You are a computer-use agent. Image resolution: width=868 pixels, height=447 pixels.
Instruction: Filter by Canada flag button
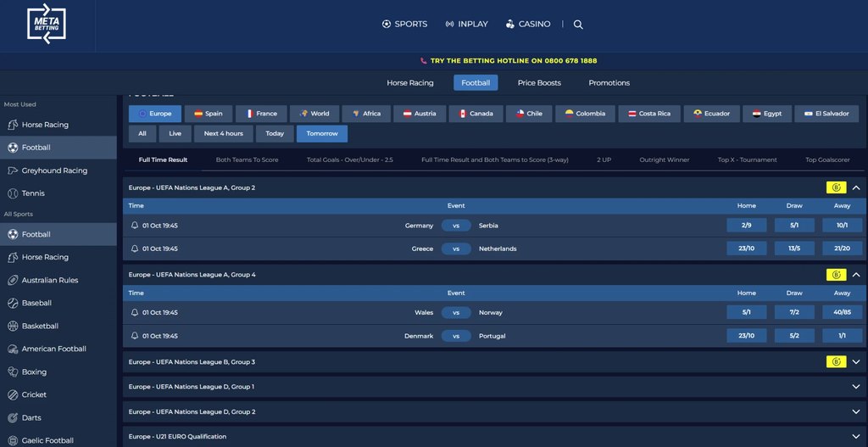coord(476,114)
